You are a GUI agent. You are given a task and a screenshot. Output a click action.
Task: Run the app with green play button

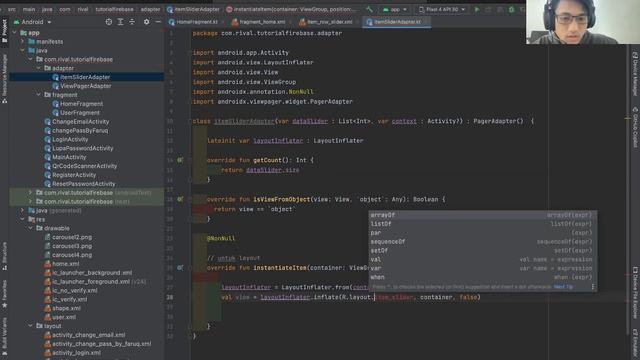[x=477, y=9]
